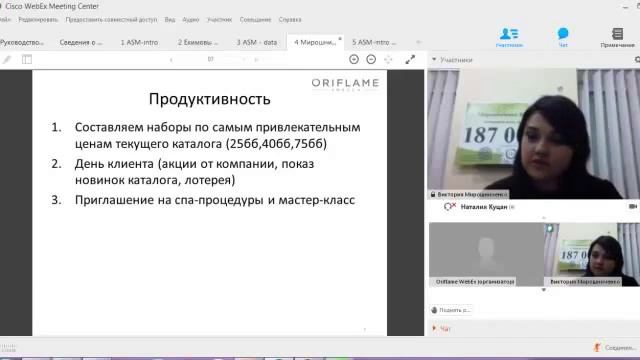Open the Аудио menu
Screen dimensions: 640x360
pos(191,20)
